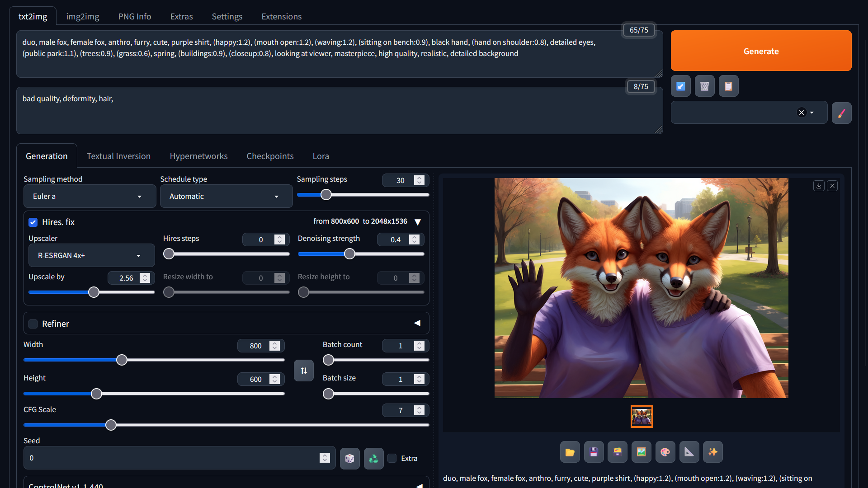Click the clear prompt trash icon
Screen dimensions: 868x488
pyautogui.click(x=704, y=86)
